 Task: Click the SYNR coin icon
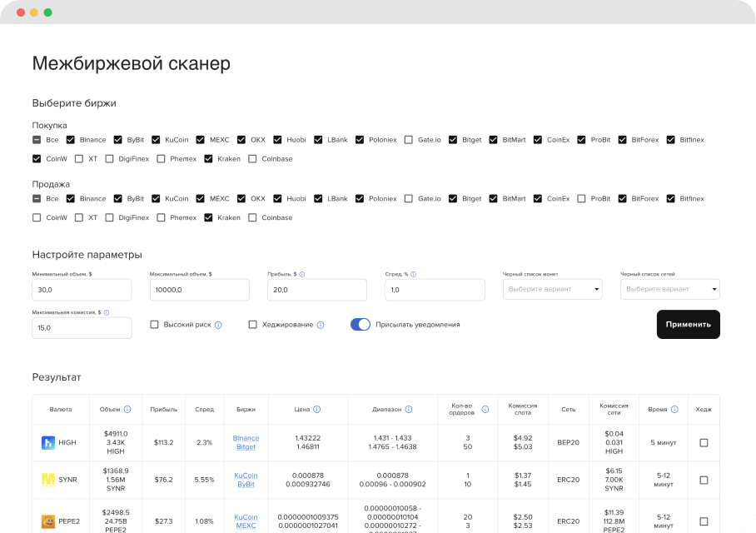pyautogui.click(x=48, y=480)
